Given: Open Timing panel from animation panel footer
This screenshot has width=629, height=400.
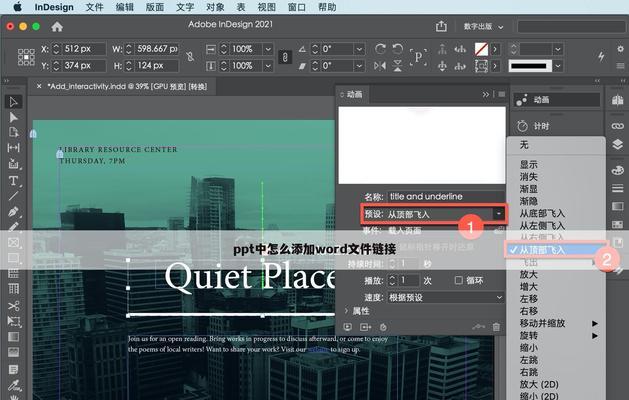Looking at the screenshot, I should [383, 327].
